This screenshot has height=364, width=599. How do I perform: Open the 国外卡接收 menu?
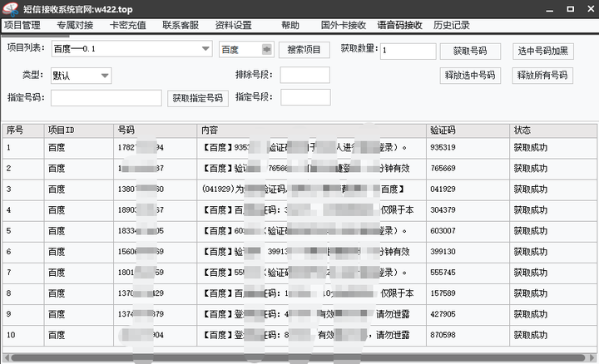344,25
